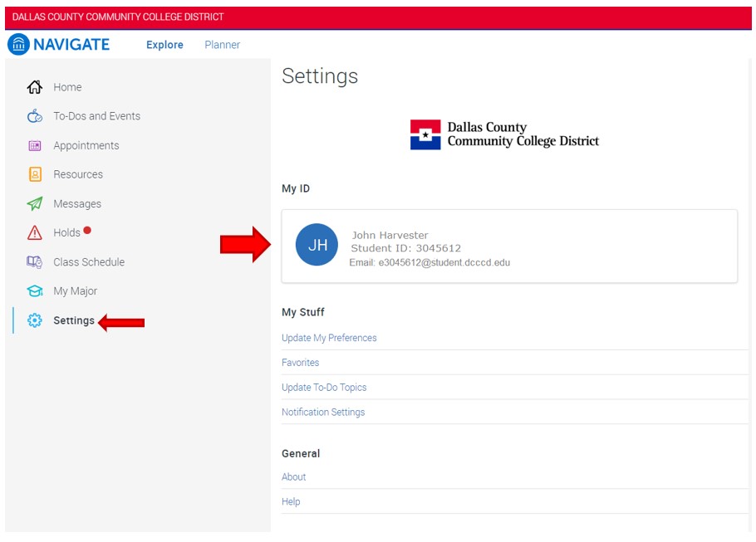Open To-Dos and Events from the sidebar
The width and height of the screenshot is (756, 542).
pos(34,116)
